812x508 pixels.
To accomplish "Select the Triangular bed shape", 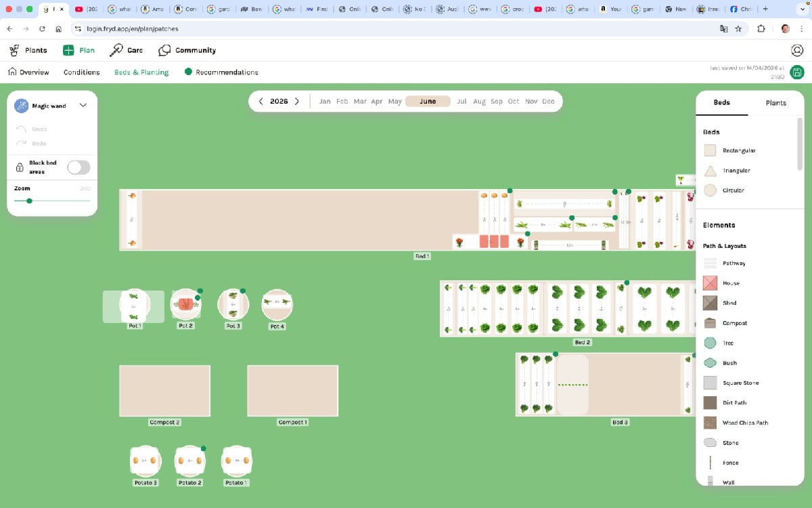I will click(x=710, y=171).
